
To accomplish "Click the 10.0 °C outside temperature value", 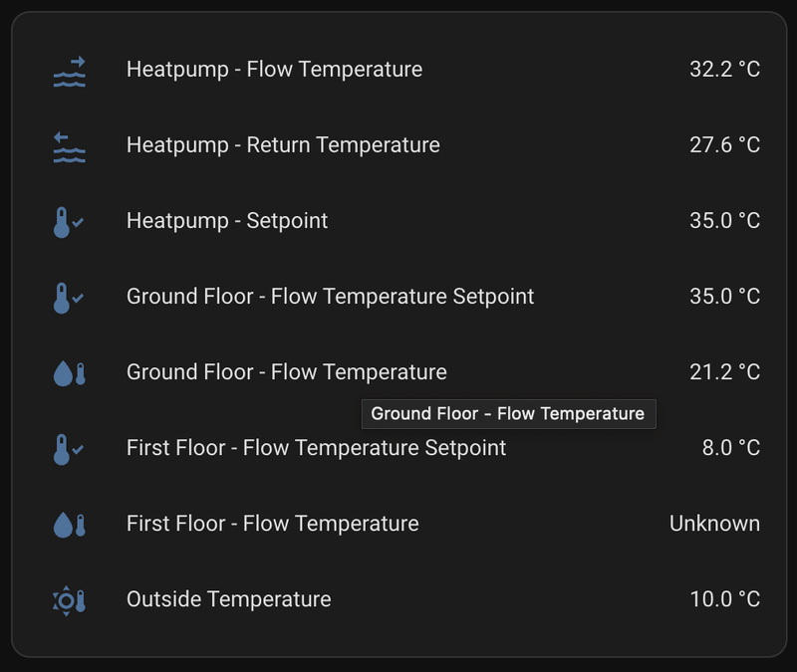I will tap(724, 599).
